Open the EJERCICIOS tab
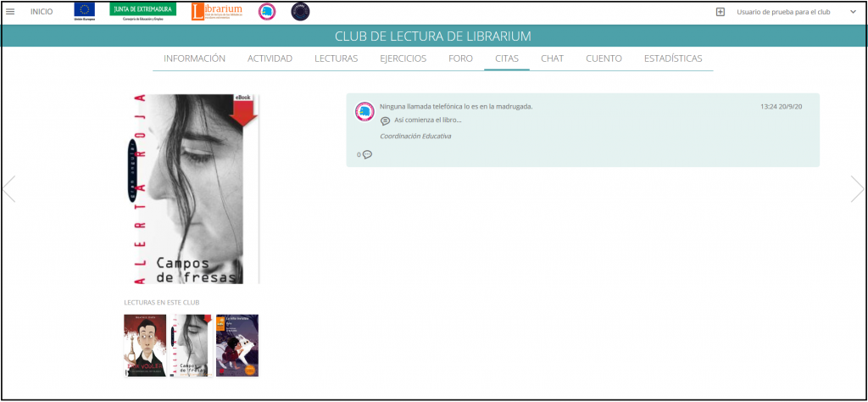This screenshot has height=402, width=868. 403,59
